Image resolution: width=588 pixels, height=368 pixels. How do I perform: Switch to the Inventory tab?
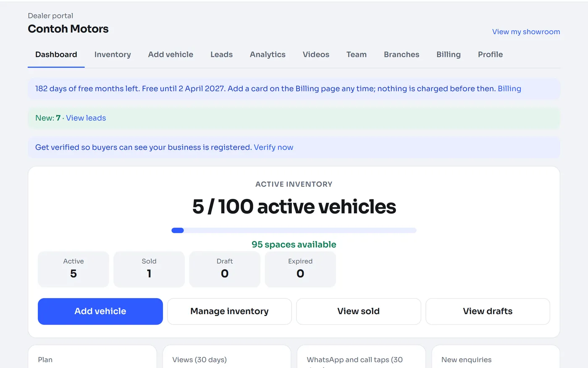coord(113,55)
